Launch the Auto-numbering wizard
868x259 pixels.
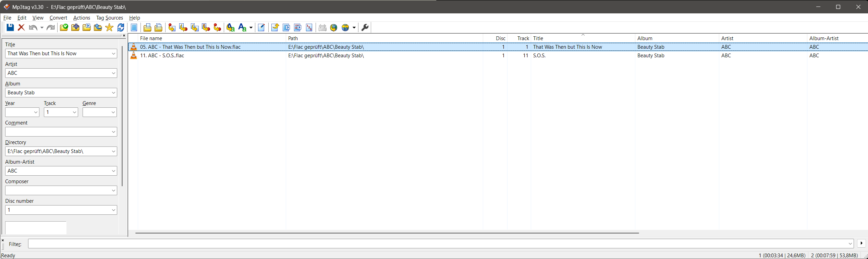[309, 27]
